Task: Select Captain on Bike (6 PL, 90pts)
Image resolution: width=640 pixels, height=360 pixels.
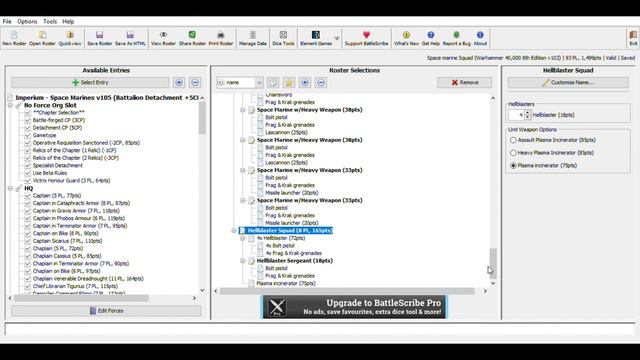Action: 65,233
